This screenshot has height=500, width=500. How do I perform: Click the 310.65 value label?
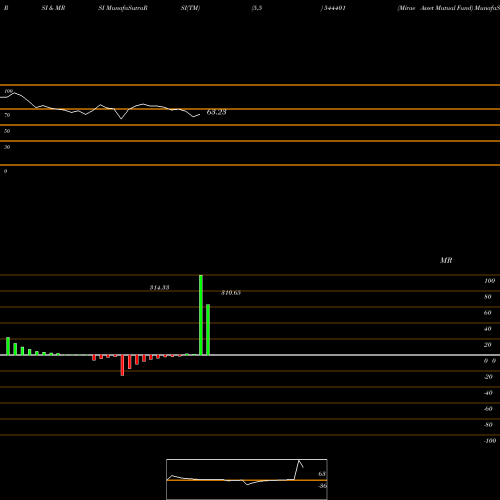pyautogui.click(x=231, y=293)
